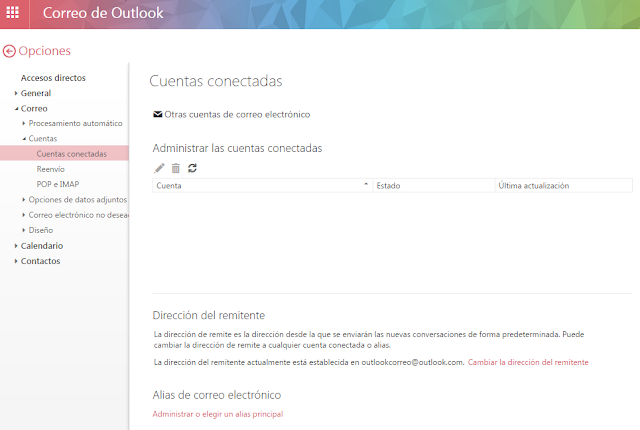Image resolution: width=640 pixels, height=430 pixels.
Task: Click the edit pencil icon for connected accounts
Action: 159,168
